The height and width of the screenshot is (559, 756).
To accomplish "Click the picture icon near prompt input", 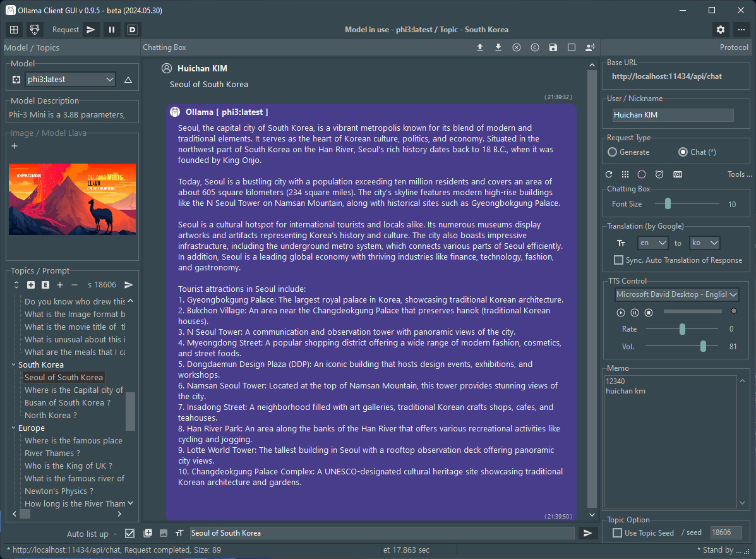I will [164, 533].
